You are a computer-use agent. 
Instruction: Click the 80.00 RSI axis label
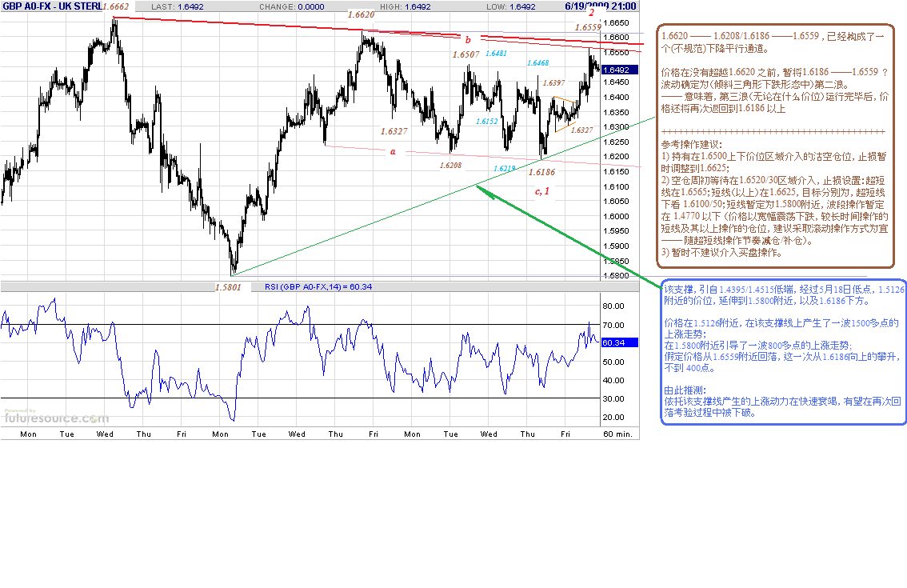pyautogui.click(x=613, y=306)
